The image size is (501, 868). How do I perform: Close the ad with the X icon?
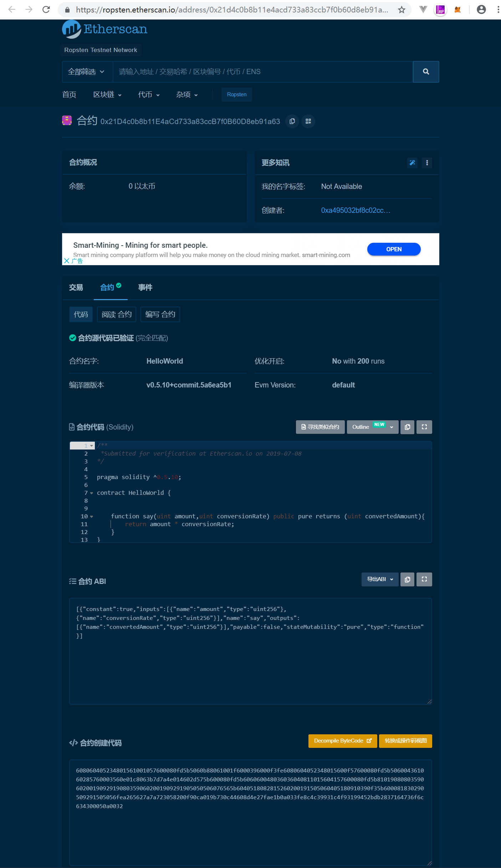click(x=67, y=261)
